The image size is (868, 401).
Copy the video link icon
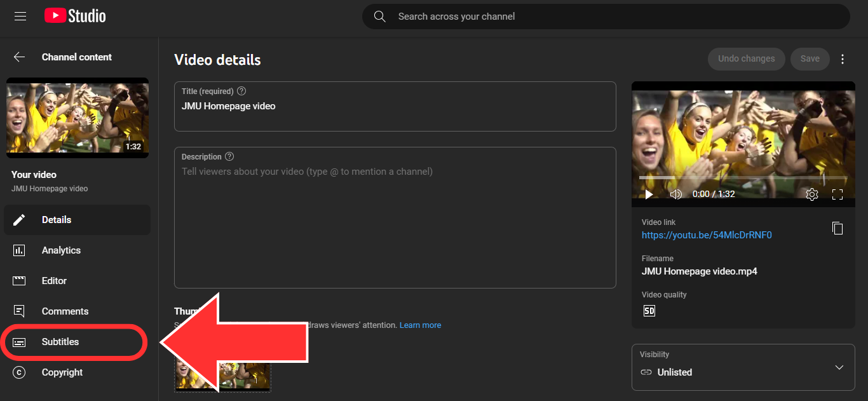point(837,228)
